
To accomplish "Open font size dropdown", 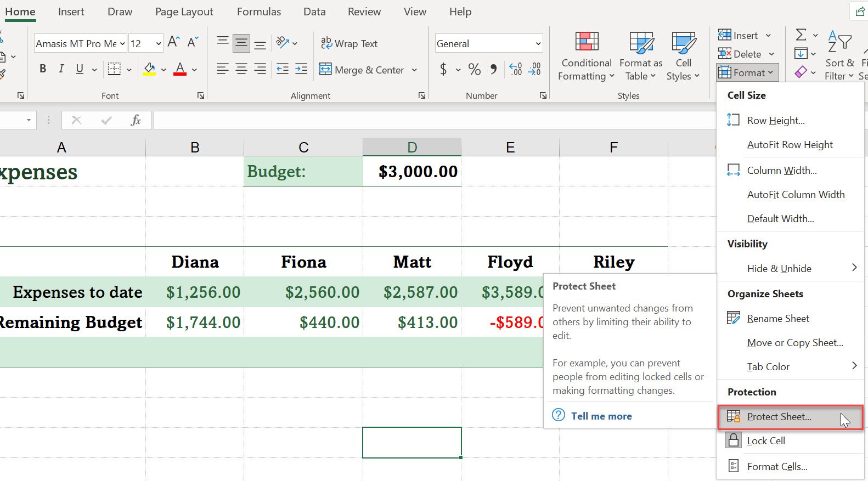I will 159,43.
